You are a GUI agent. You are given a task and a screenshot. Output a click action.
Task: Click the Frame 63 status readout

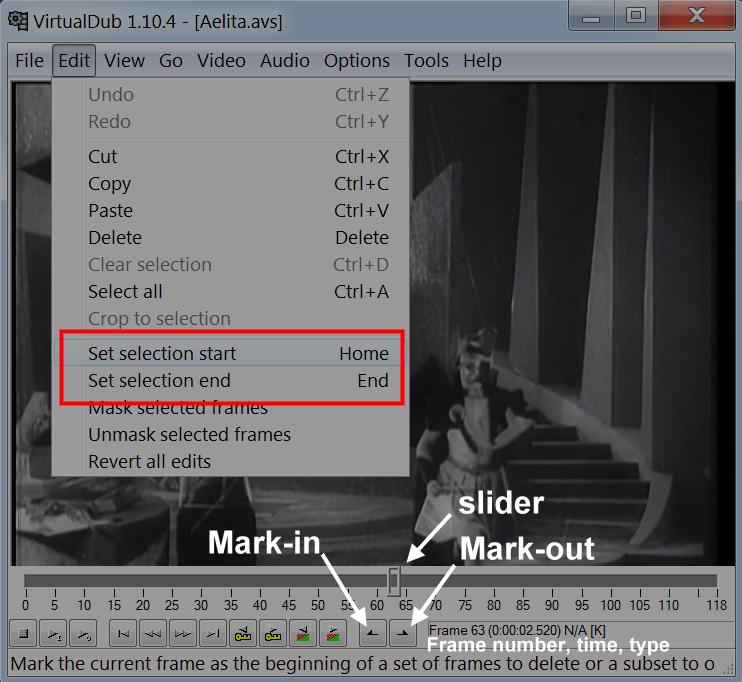tap(517, 630)
